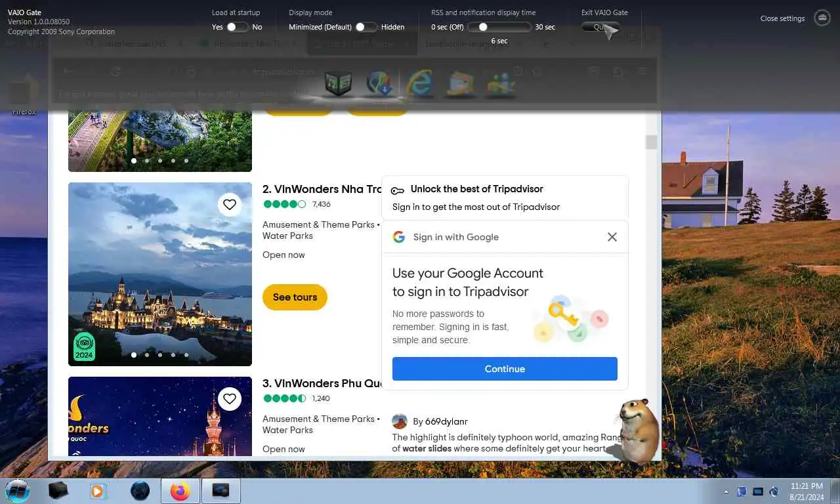Viewport: 840px width, 504px height.
Task: Click the key icon beside Unlock the best
Action: [x=397, y=190]
